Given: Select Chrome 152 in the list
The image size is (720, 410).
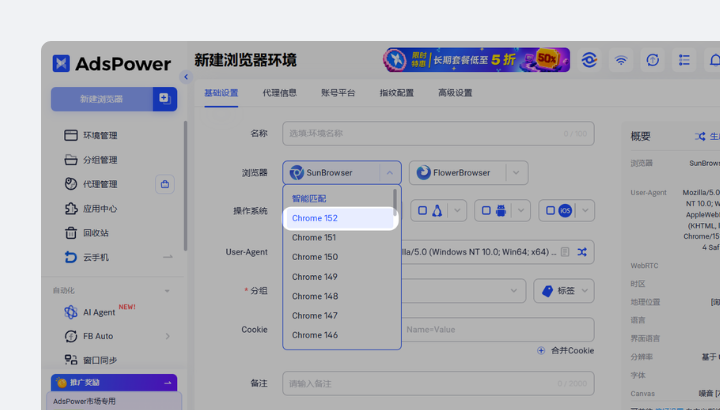Looking at the screenshot, I should tap(339, 218).
